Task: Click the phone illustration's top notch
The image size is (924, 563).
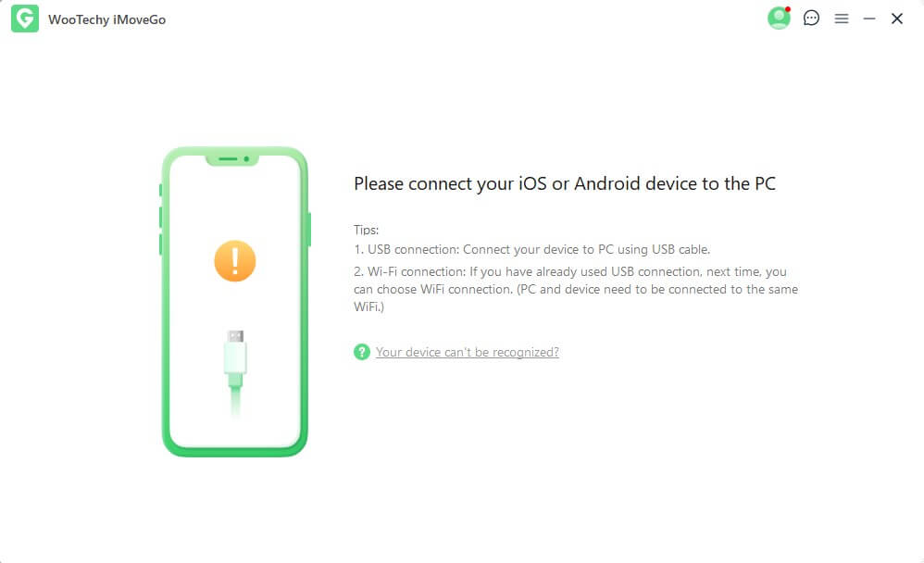Action: pyautogui.click(x=232, y=159)
